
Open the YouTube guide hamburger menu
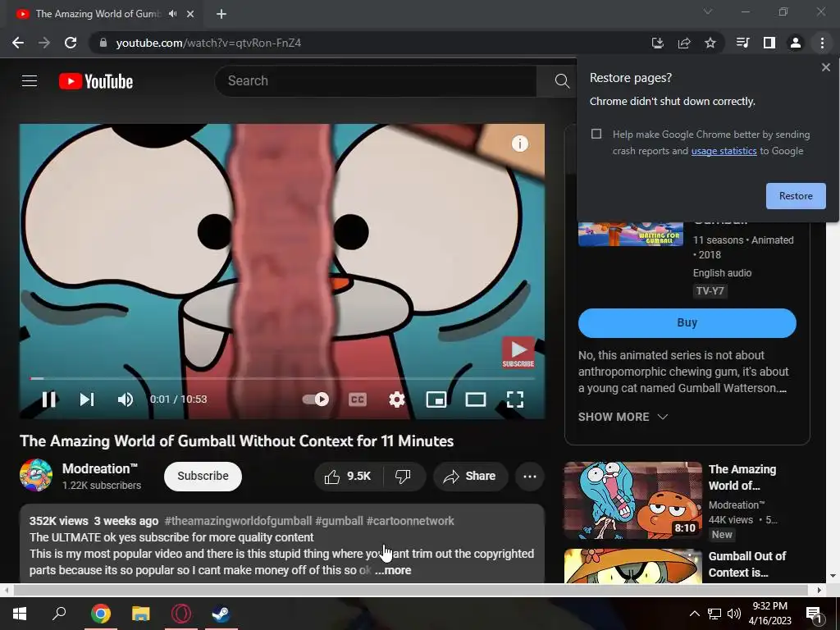30,81
